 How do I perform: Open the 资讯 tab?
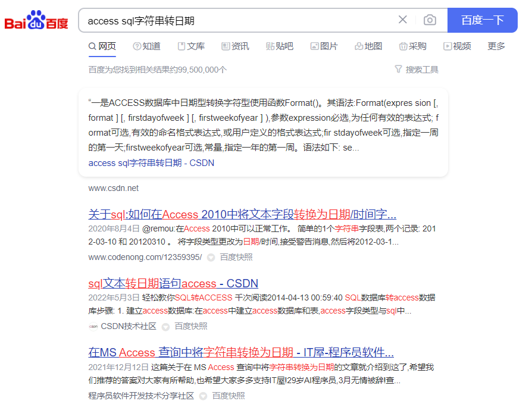236,46
